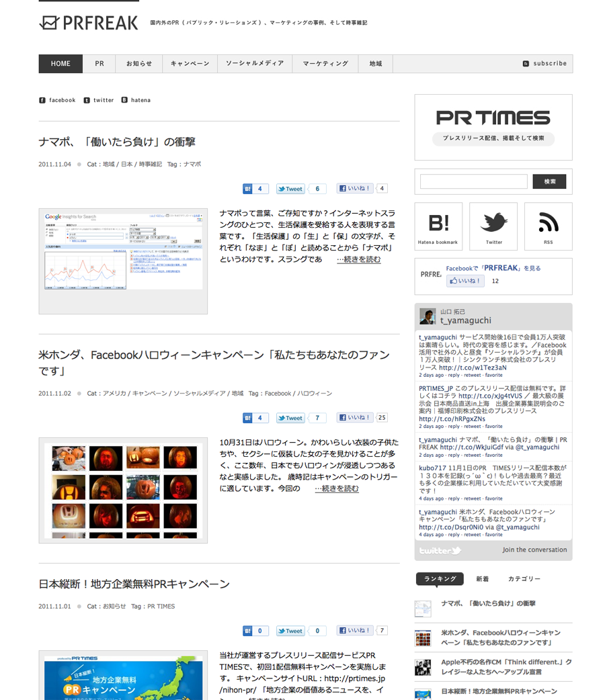Image resolution: width=605 pixels, height=700 pixels.
Task: Click the 検索 search button
Action: [x=549, y=181]
